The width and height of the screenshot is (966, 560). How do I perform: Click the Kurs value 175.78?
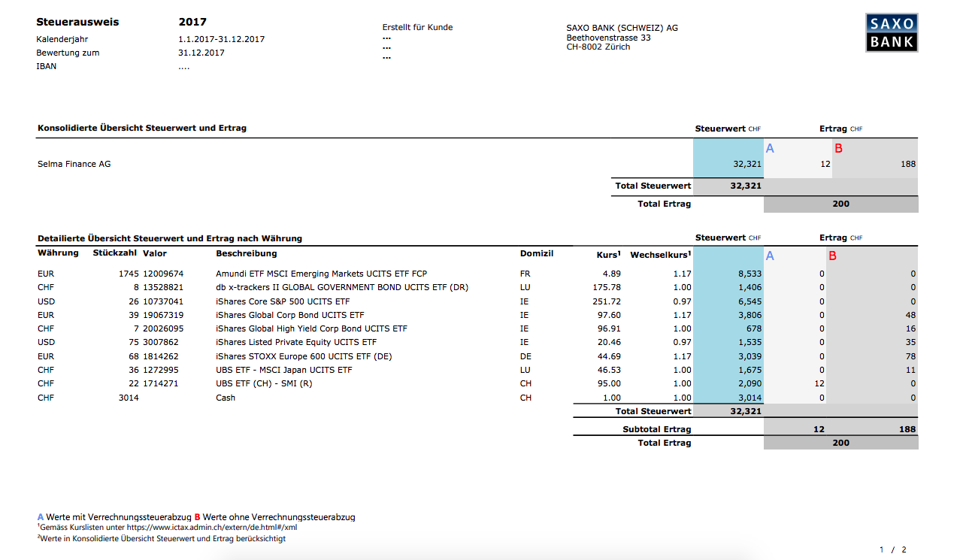coord(606,287)
